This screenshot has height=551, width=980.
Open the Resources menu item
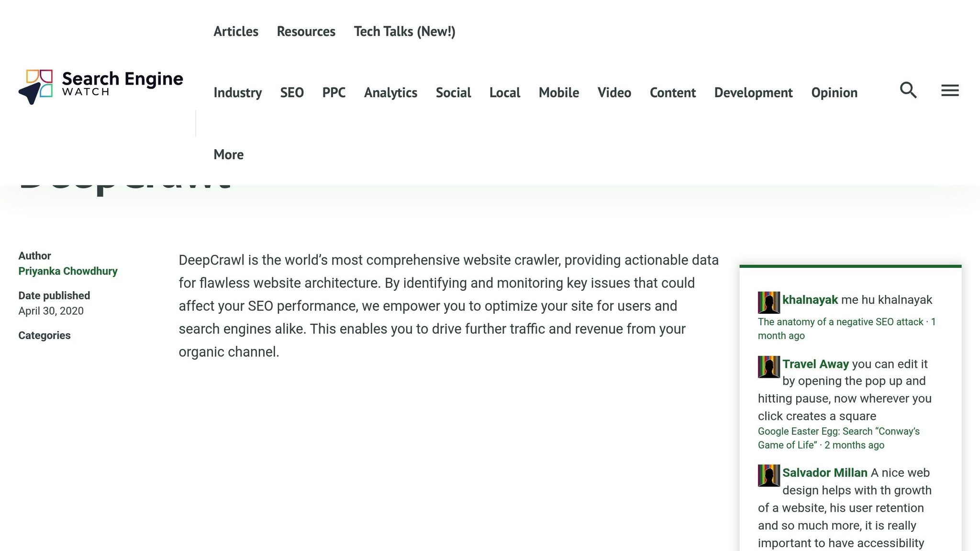(306, 32)
